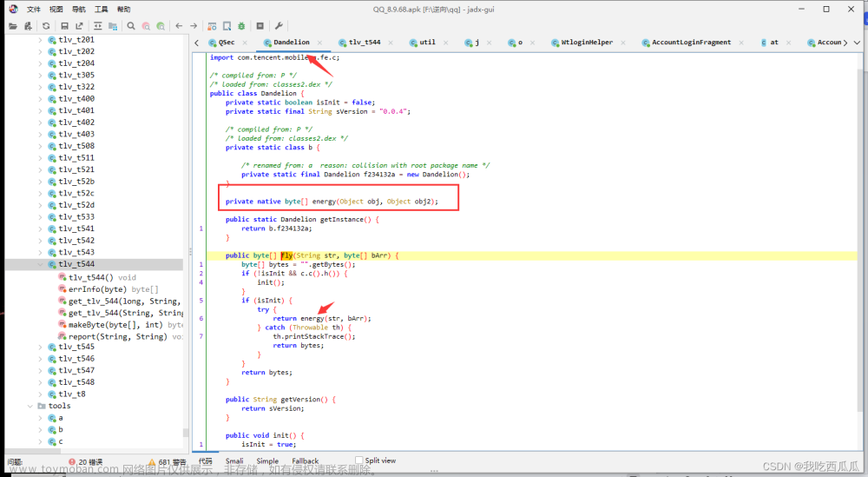Click the open file folder toolbar icon
The image size is (868, 477).
(13, 26)
